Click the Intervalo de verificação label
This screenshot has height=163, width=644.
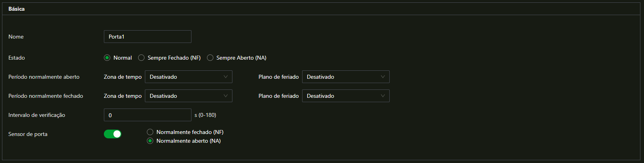[37, 115]
